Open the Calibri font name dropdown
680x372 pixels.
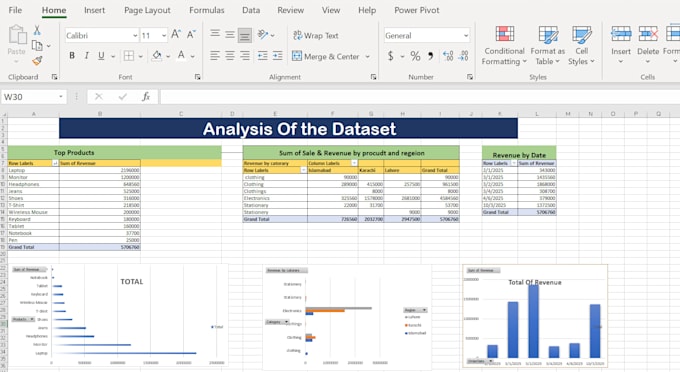pos(135,36)
